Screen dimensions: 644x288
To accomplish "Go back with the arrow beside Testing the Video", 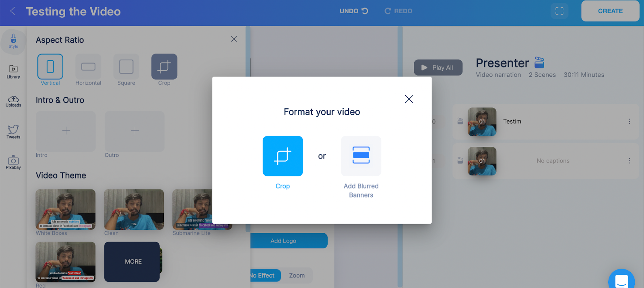I will point(12,11).
